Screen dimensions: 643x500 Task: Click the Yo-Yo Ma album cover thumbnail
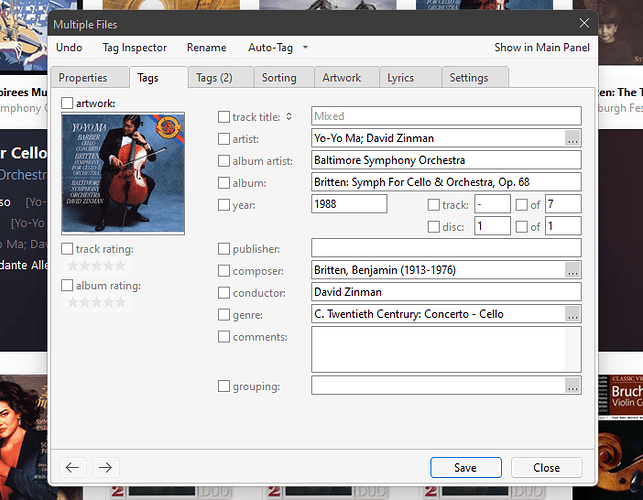(x=123, y=174)
